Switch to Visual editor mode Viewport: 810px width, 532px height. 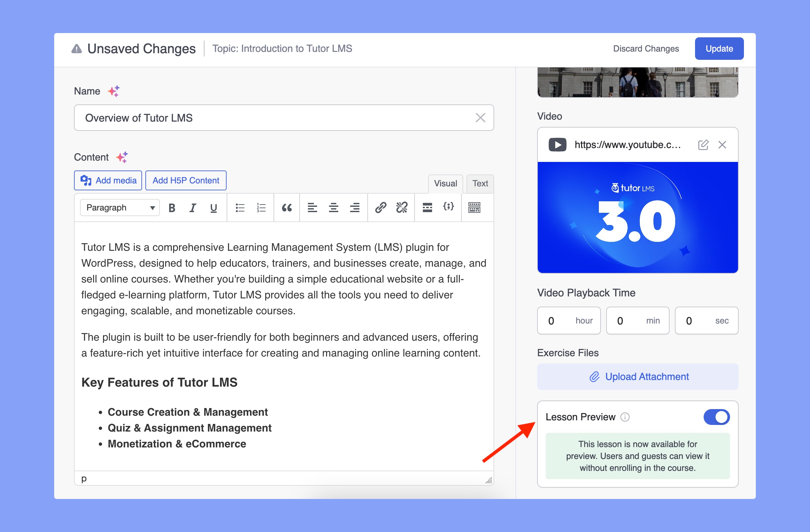[444, 183]
